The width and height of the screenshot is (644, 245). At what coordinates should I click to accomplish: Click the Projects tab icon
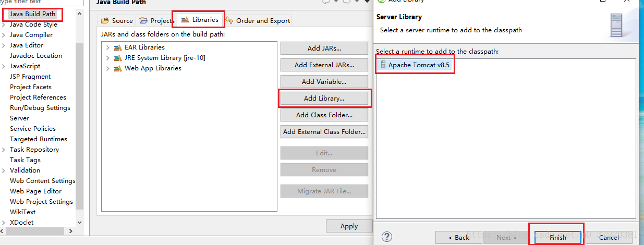pyautogui.click(x=143, y=21)
